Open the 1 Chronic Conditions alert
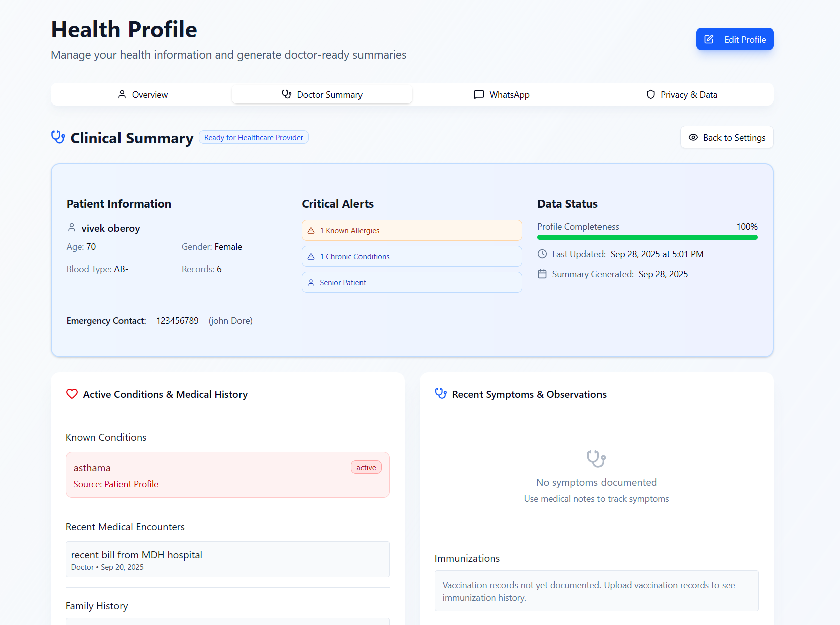The image size is (840, 625). (412, 256)
